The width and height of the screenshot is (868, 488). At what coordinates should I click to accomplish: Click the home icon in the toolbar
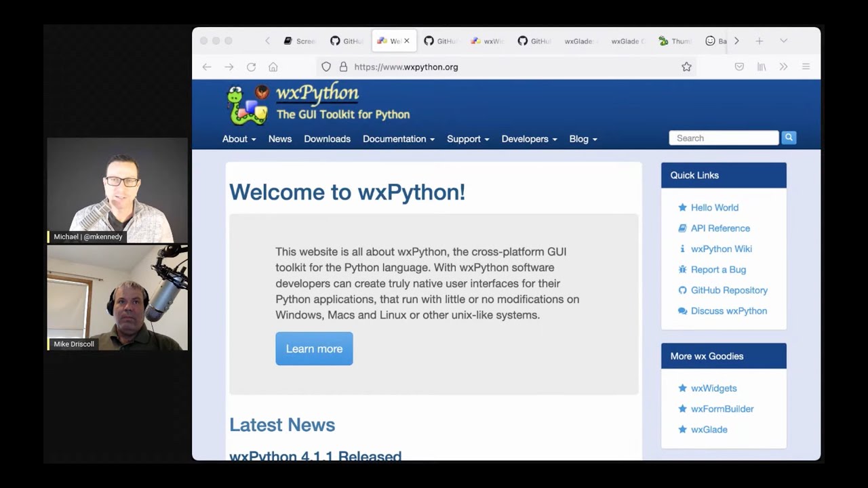click(x=273, y=67)
